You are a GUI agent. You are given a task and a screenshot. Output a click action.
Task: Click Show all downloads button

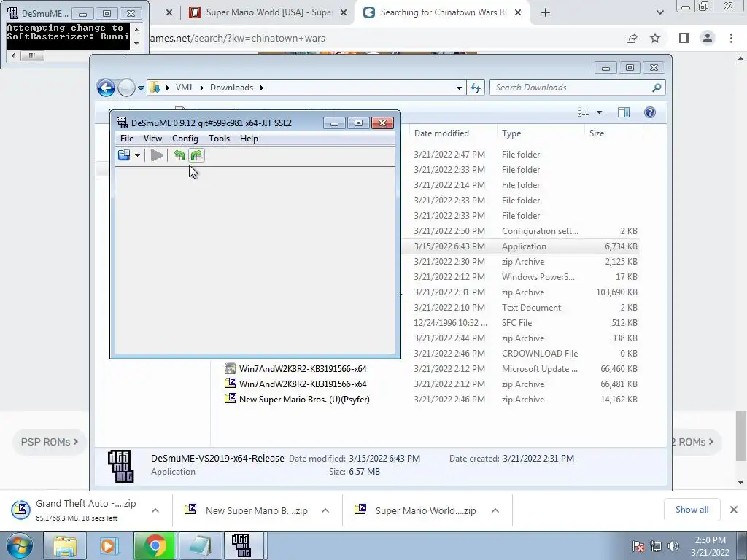pyautogui.click(x=692, y=510)
